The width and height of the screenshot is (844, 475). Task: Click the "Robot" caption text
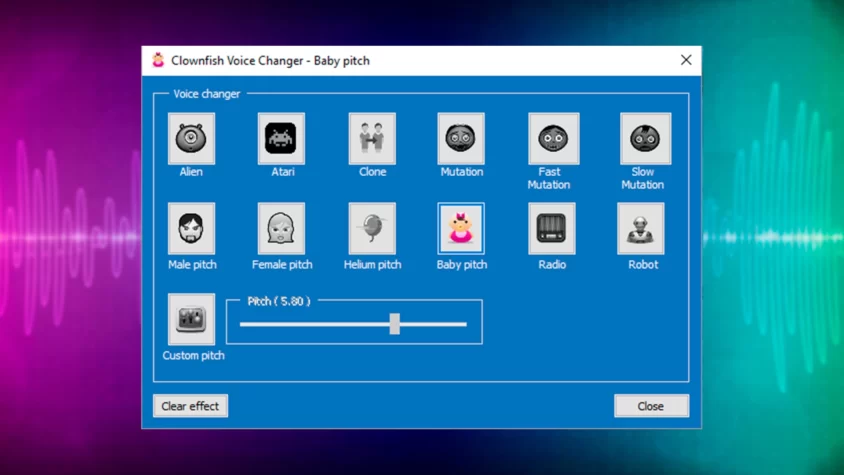(643, 264)
